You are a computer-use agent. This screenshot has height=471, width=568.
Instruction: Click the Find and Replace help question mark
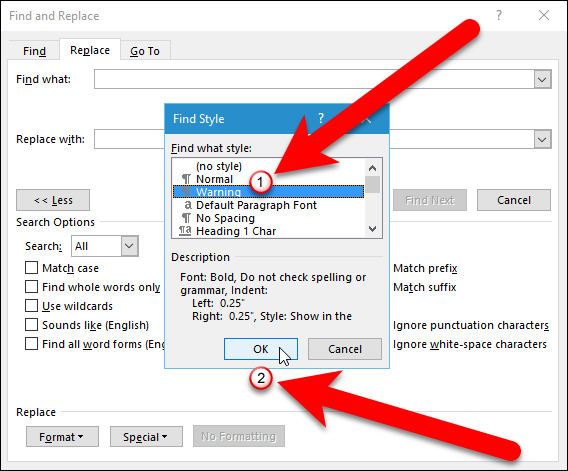(x=499, y=16)
